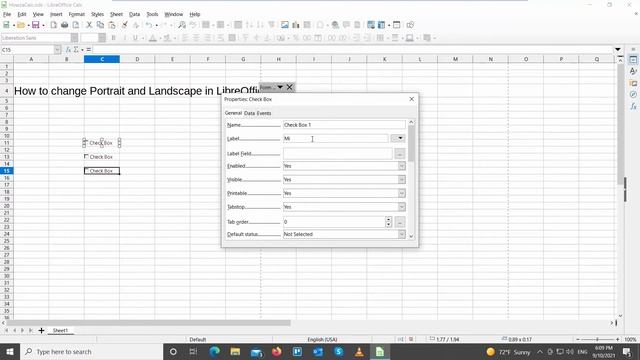The width and height of the screenshot is (640, 360).
Task: Click the Font color icon
Action: click(x=152, y=38)
